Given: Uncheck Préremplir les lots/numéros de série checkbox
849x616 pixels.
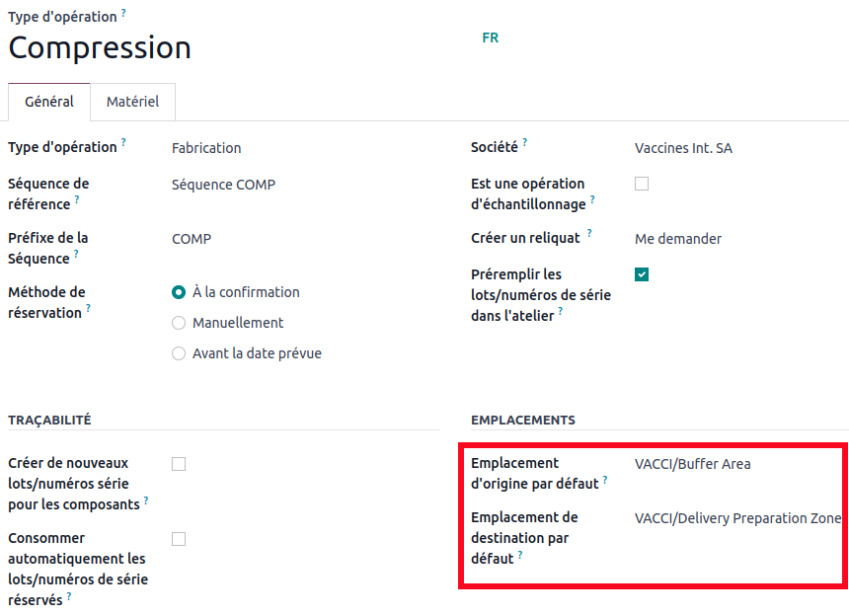Looking at the screenshot, I should point(642,274).
